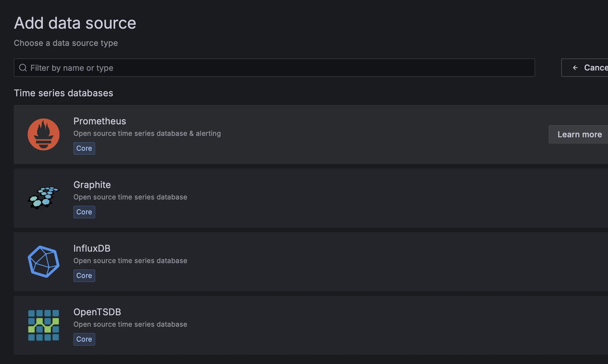Select the OpenTSDB data source title
The height and width of the screenshot is (364, 608).
point(97,312)
